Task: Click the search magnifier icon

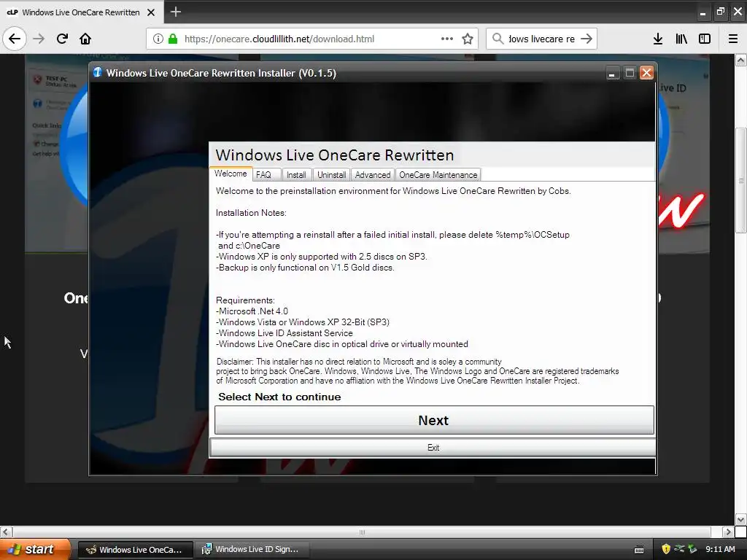Action: pyautogui.click(x=498, y=39)
